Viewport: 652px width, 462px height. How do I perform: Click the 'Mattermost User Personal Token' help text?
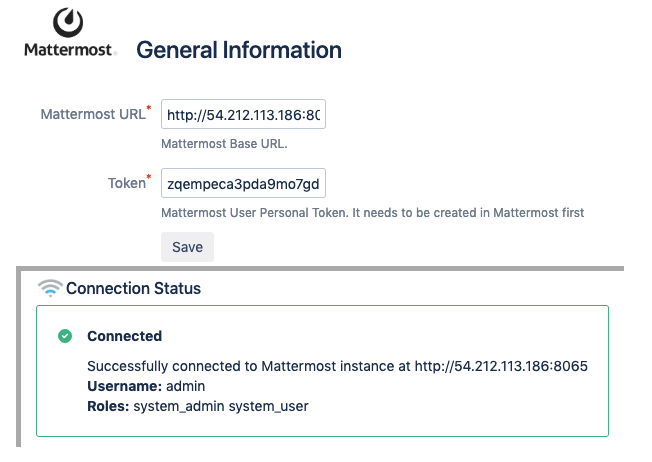(372, 212)
